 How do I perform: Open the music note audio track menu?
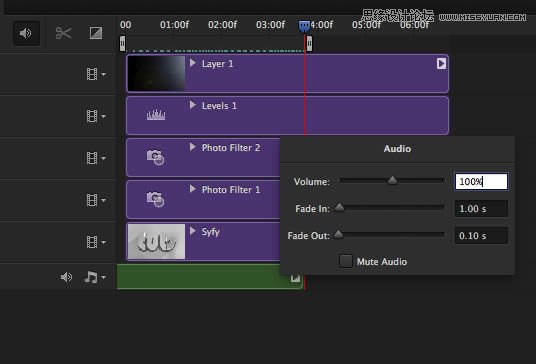click(95, 277)
